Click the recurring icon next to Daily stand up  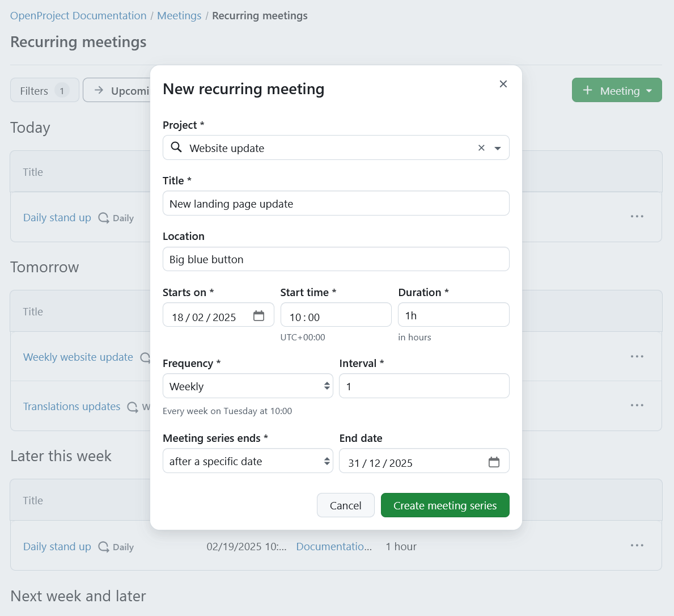tap(103, 217)
